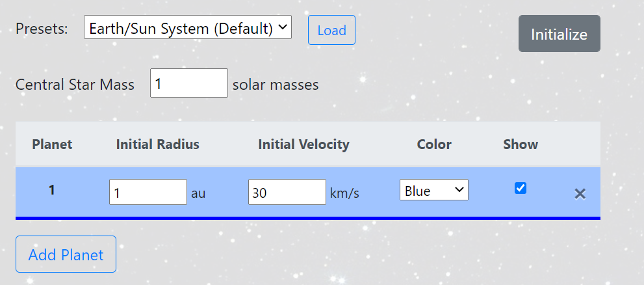The width and height of the screenshot is (644, 285).
Task: Select planet row number 1 label
Action: (x=52, y=190)
